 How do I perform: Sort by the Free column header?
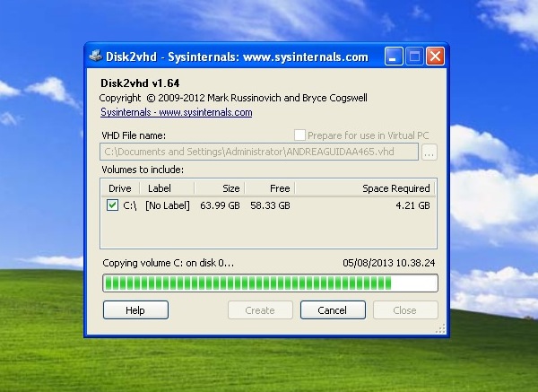[x=270, y=188]
